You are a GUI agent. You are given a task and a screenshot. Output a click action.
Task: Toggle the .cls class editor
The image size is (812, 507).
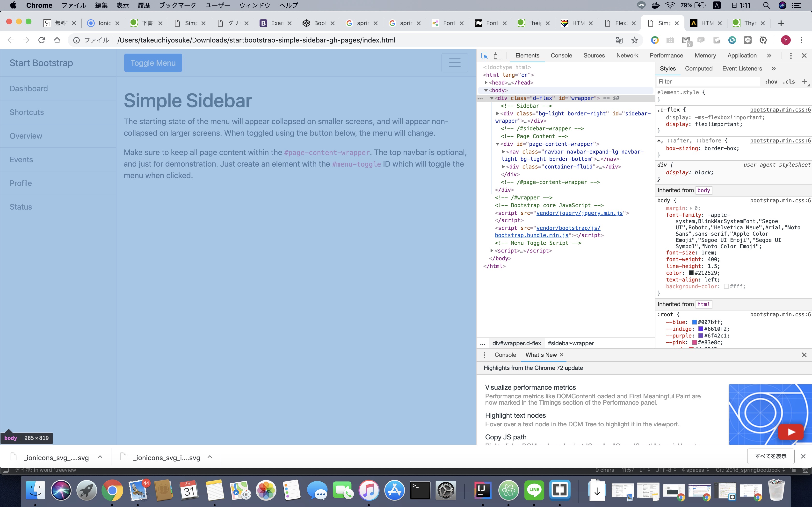coord(789,82)
